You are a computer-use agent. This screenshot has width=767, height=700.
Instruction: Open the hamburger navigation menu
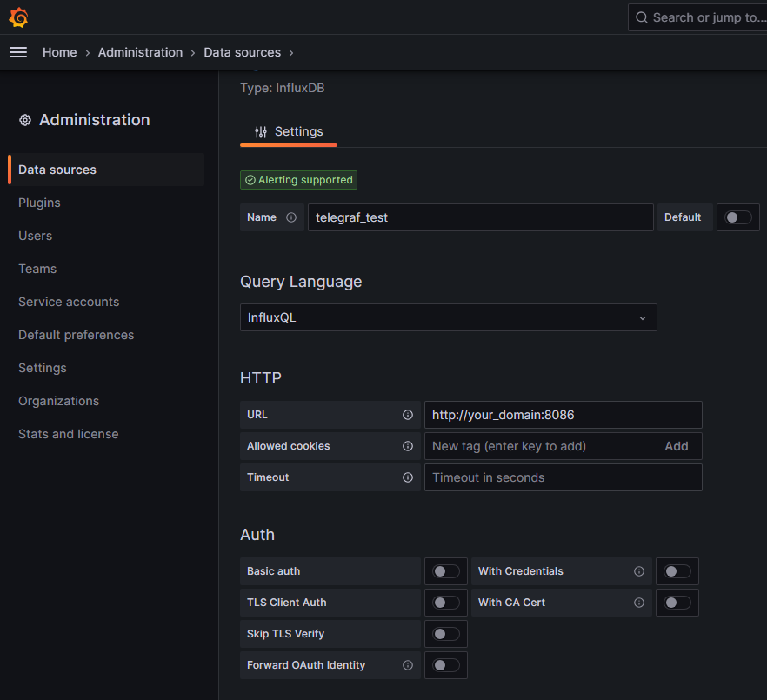click(18, 52)
